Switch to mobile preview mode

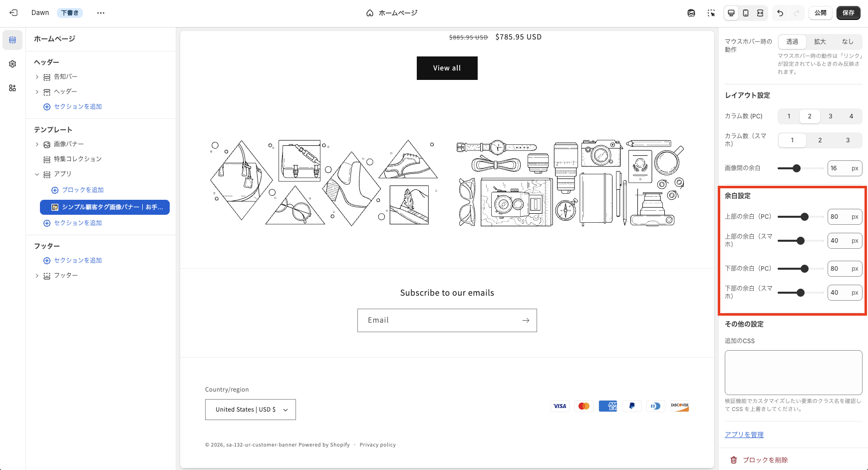pyautogui.click(x=746, y=13)
